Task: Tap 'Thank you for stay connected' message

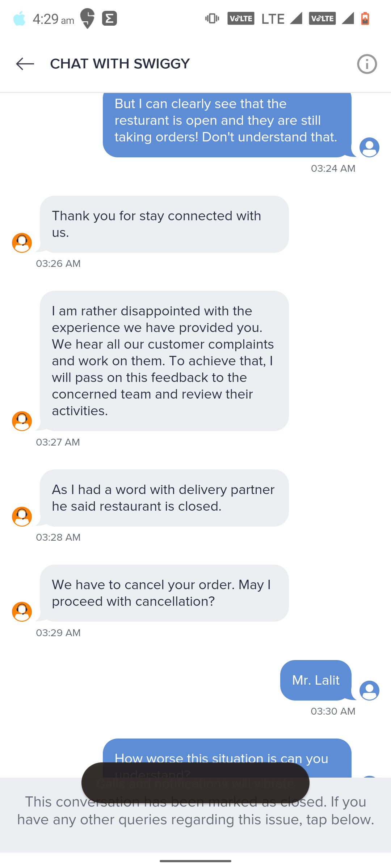Action: [164, 224]
